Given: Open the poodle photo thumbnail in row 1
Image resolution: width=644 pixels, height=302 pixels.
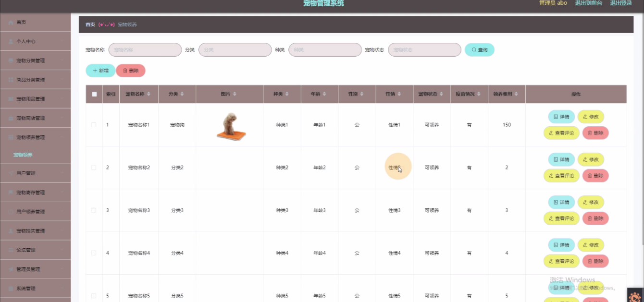Looking at the screenshot, I should point(230,126).
